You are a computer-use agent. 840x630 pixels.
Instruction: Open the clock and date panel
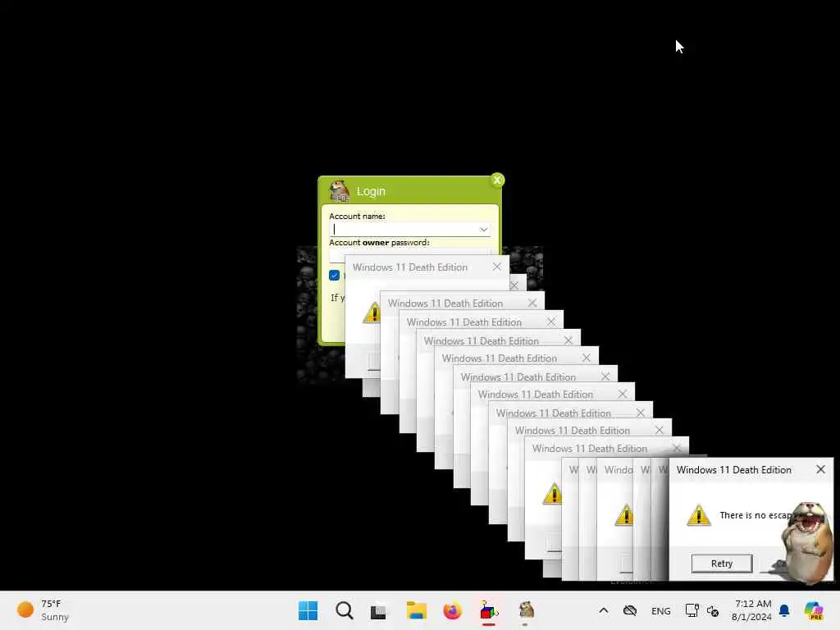pos(751,610)
